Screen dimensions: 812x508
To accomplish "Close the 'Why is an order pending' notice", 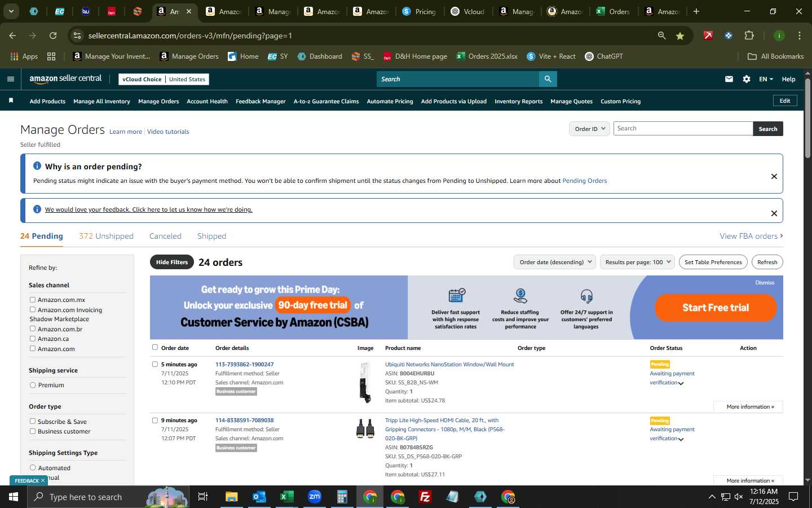I will pos(774,176).
